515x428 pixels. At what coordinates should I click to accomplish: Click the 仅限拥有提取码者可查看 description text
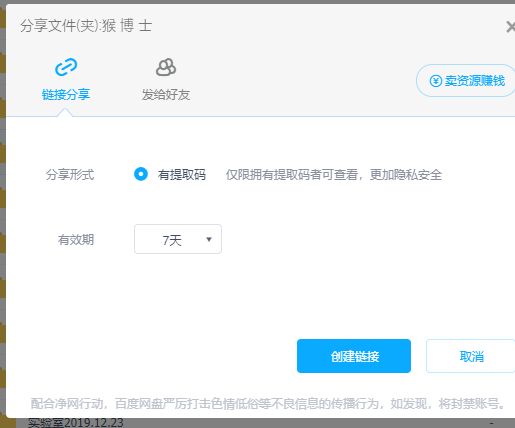[x=334, y=175]
